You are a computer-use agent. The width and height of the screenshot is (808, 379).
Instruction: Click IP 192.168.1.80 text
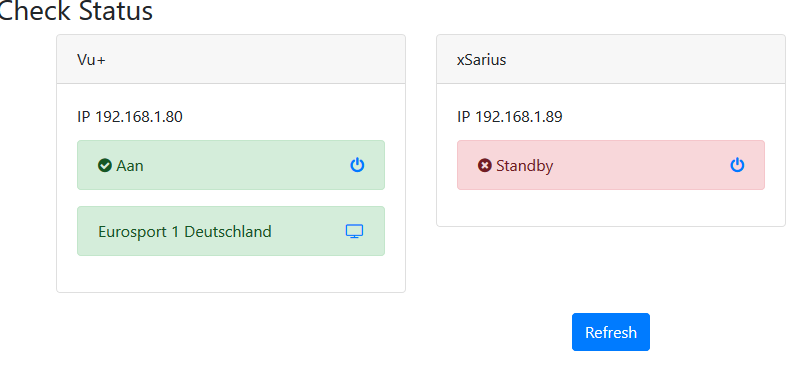tap(130, 117)
